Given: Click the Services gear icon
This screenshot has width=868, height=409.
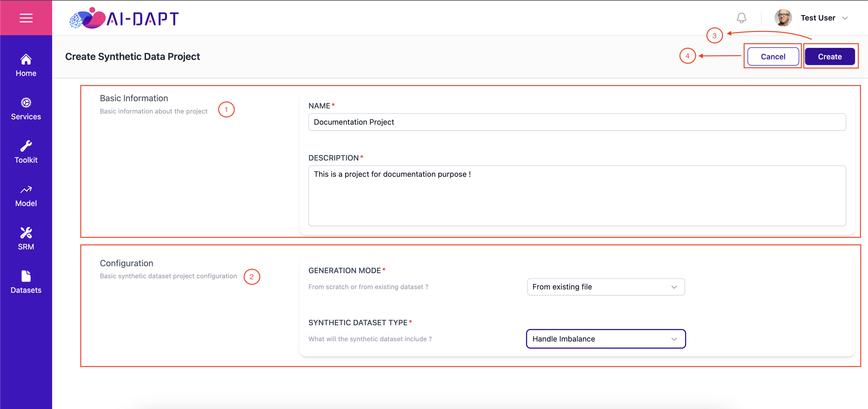Looking at the screenshot, I should point(26,103).
